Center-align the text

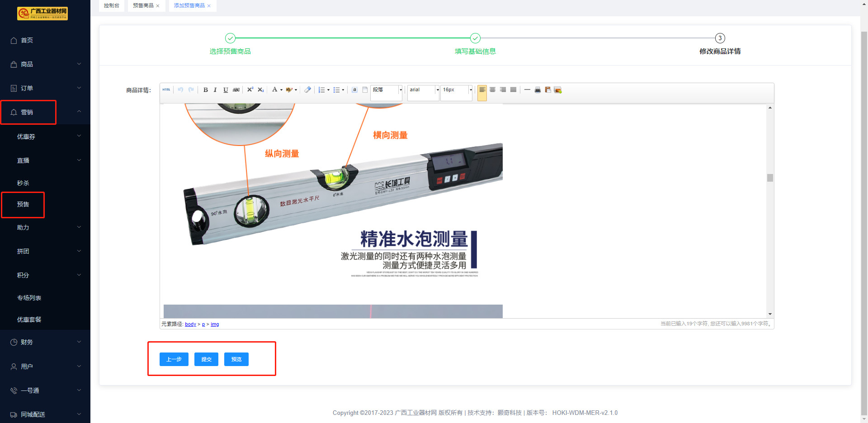tap(492, 90)
